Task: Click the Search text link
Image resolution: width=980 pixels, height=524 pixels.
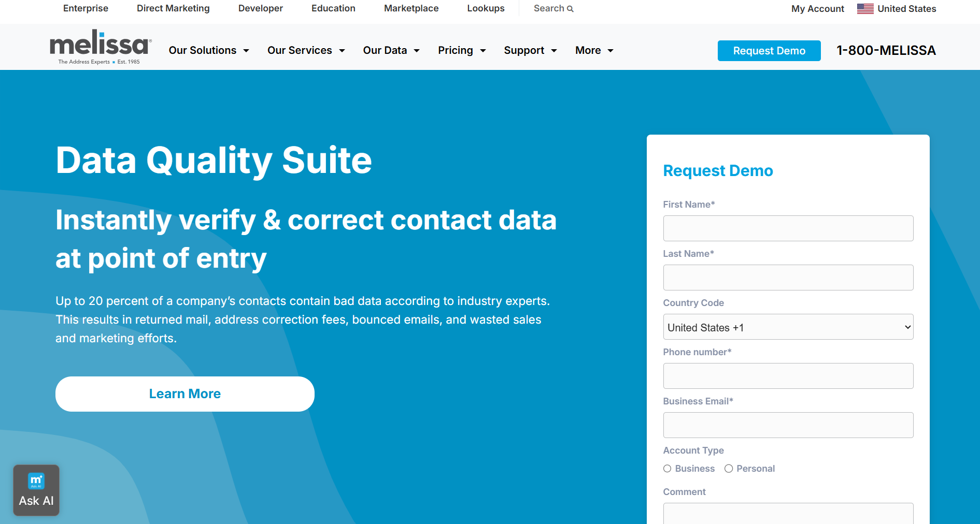Action: coord(549,8)
